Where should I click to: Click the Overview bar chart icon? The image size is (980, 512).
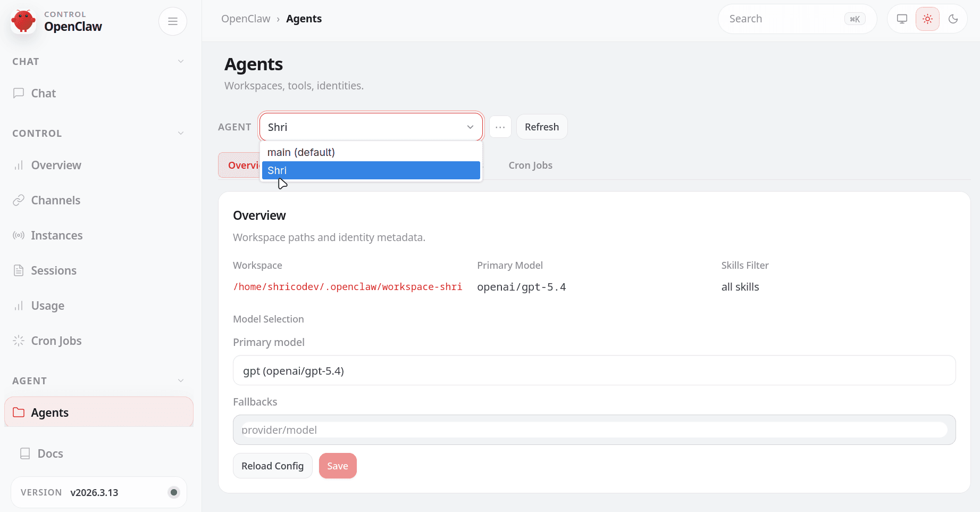pos(19,165)
